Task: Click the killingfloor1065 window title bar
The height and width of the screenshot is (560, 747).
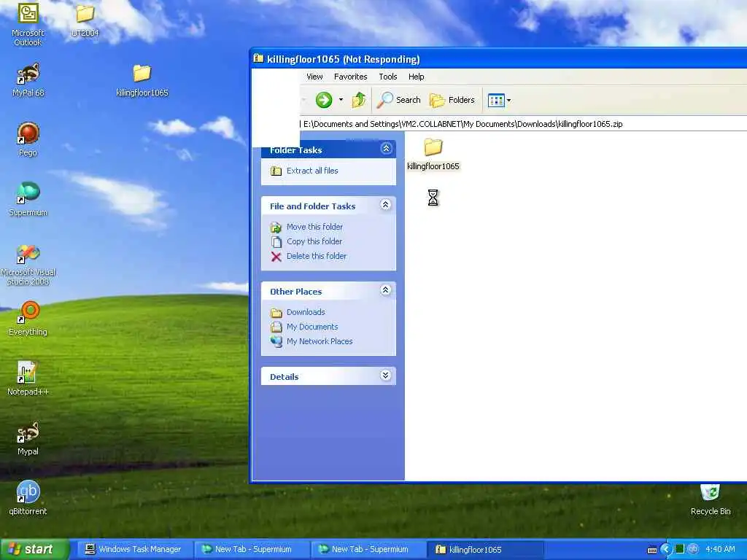Action: [498, 59]
